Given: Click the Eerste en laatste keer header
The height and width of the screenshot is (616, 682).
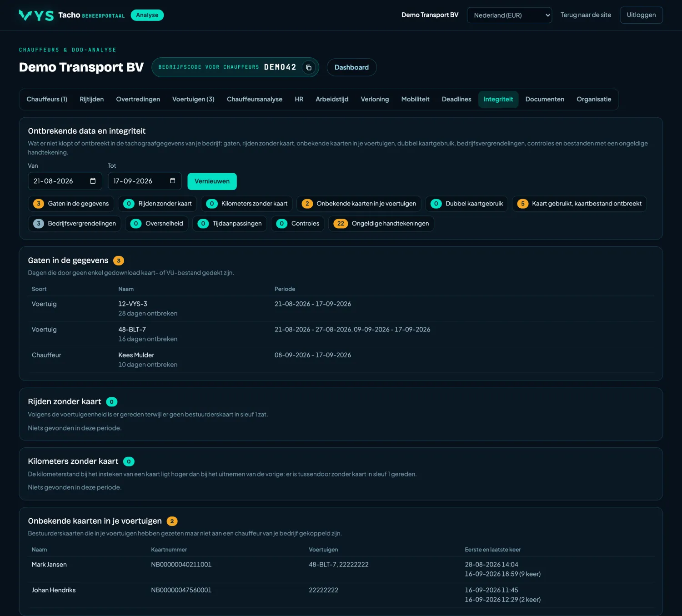Looking at the screenshot, I should coord(493,550).
